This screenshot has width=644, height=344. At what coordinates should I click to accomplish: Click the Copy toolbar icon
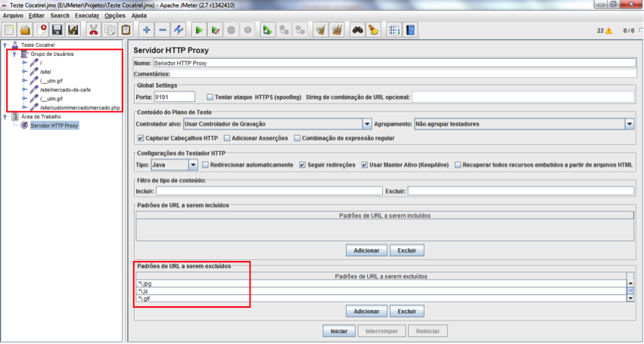(110, 30)
